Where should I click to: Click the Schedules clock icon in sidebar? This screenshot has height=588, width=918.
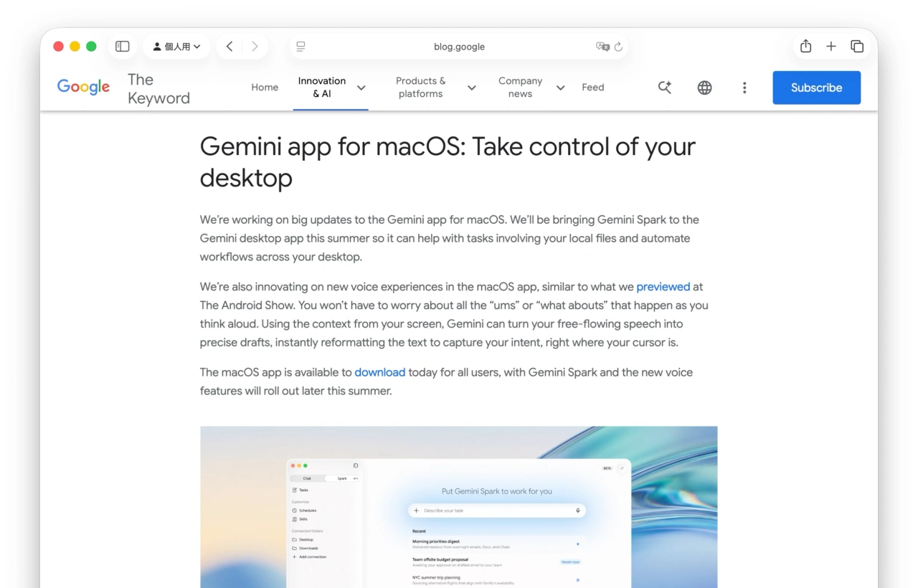pyautogui.click(x=295, y=511)
